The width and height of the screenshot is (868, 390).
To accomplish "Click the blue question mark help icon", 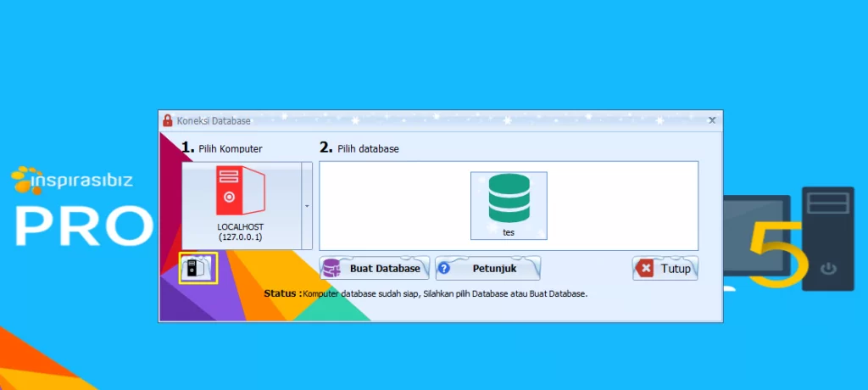I will [x=443, y=269].
